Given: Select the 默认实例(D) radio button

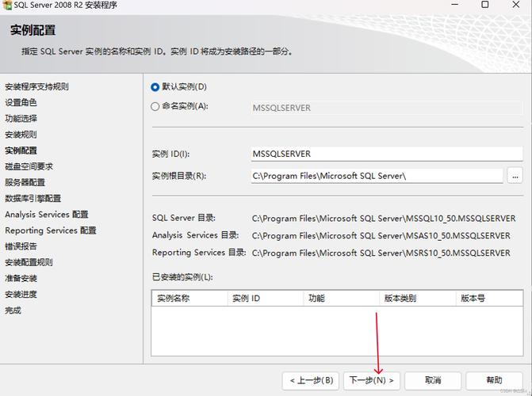Looking at the screenshot, I should [155, 87].
